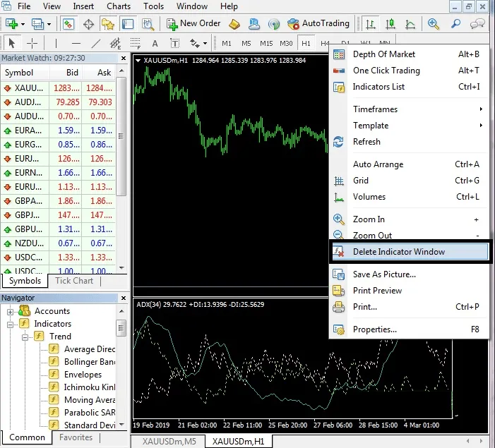Switch to Tick Chart tab

pos(74,281)
